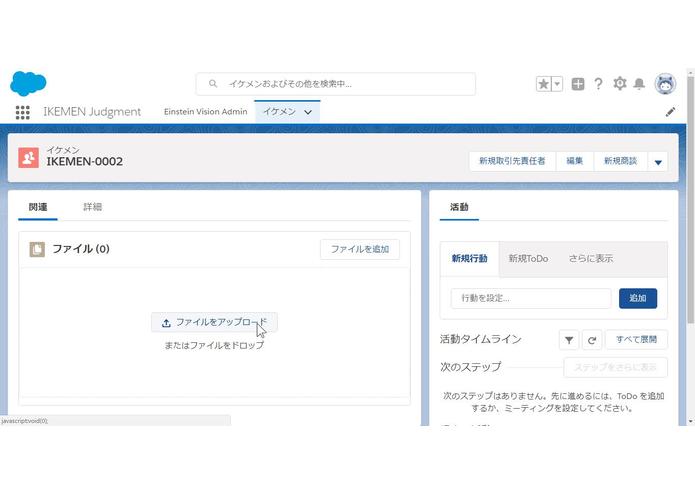Screen dimensions: 695x494
Task: Focus the global search box
Action: point(336,84)
